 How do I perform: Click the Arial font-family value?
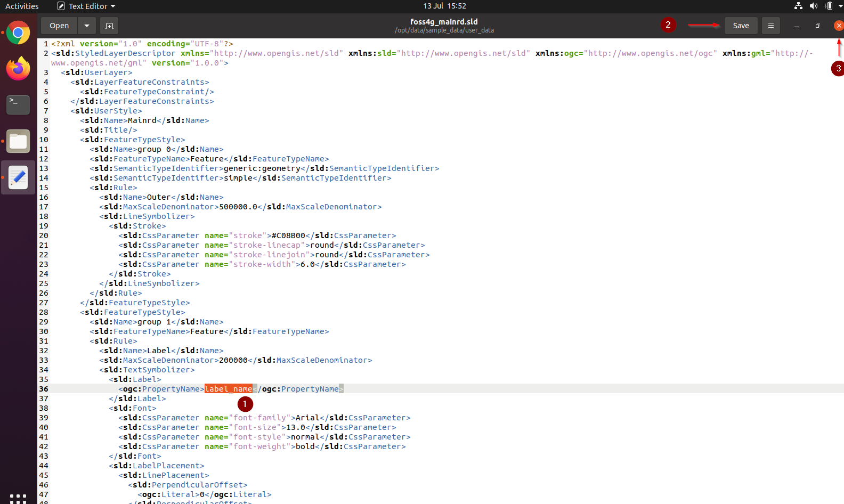[x=307, y=418]
